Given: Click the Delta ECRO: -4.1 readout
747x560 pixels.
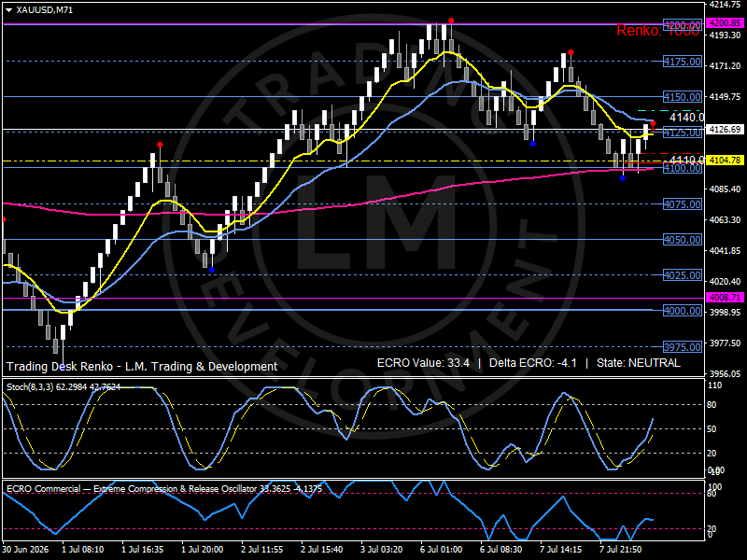Looking at the screenshot, I should point(533,363).
